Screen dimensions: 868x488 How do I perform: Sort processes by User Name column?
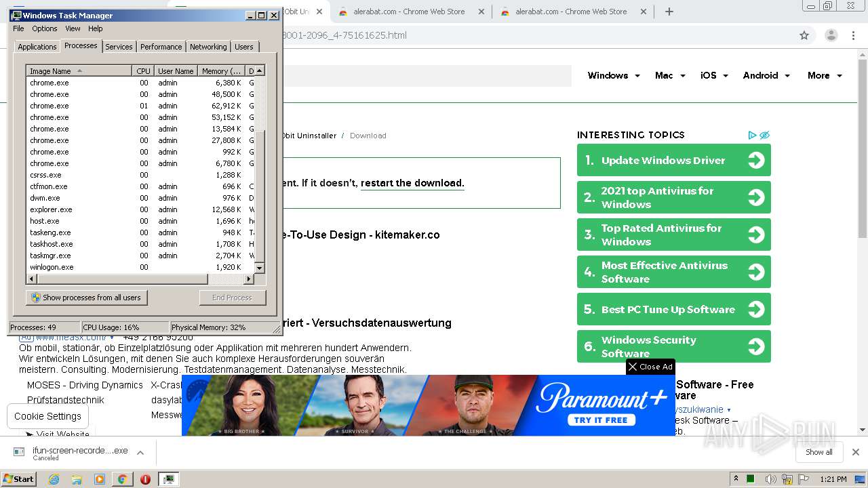point(176,71)
